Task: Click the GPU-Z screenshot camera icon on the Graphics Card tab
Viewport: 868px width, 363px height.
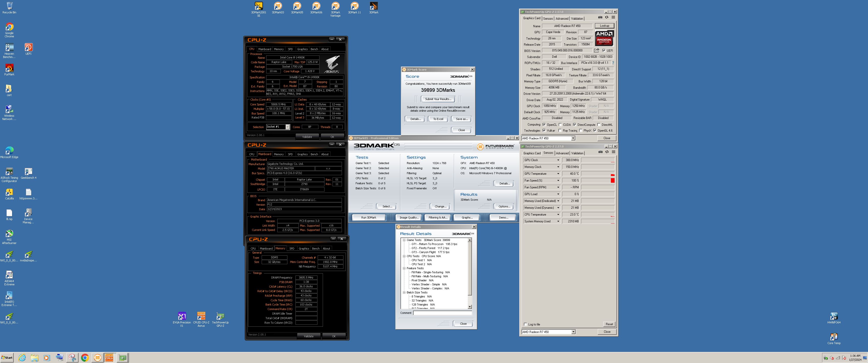Action: 600,17
